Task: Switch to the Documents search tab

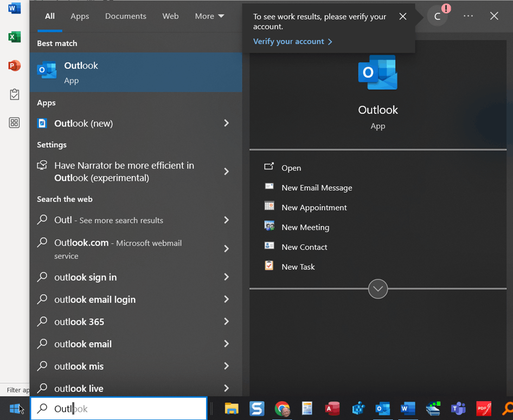Action: click(x=126, y=16)
